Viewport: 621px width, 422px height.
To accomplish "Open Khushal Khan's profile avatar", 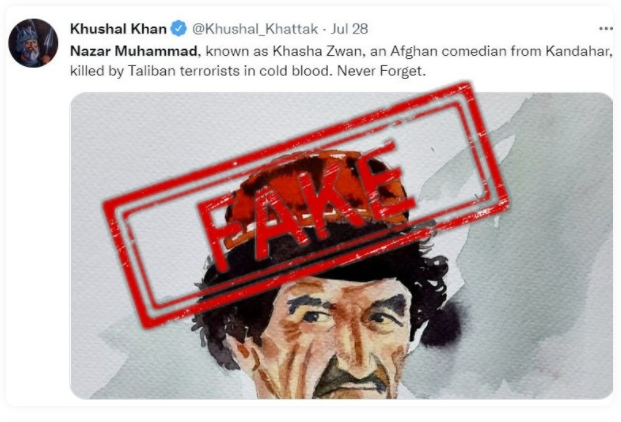I will (x=33, y=43).
